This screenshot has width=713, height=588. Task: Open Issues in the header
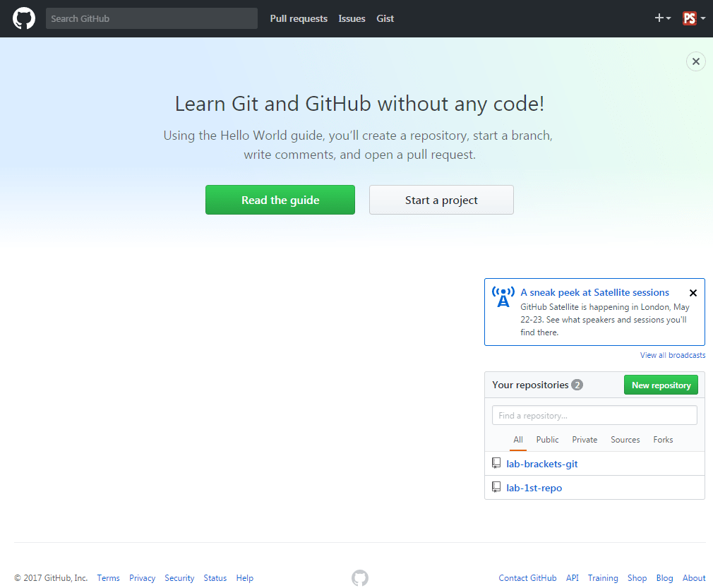pos(352,18)
